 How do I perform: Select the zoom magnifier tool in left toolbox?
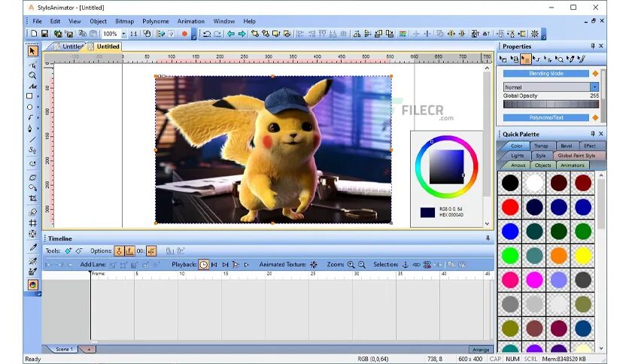coord(32,75)
